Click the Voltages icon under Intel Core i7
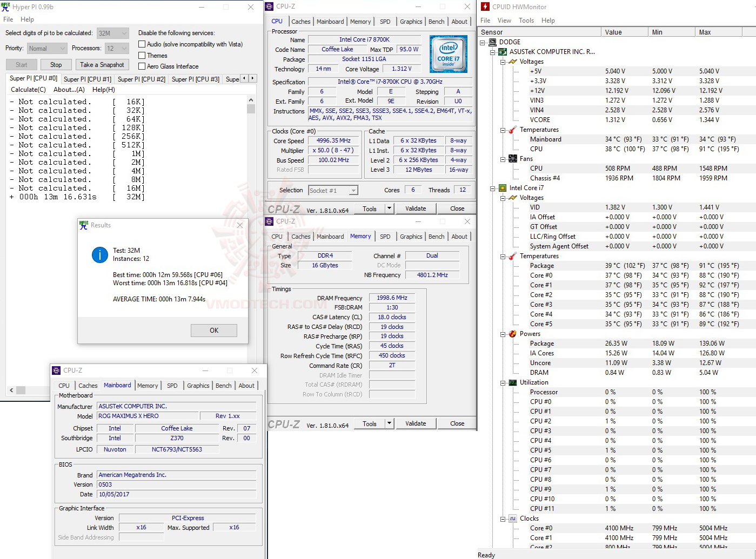This screenshot has width=756, height=559. [x=513, y=198]
